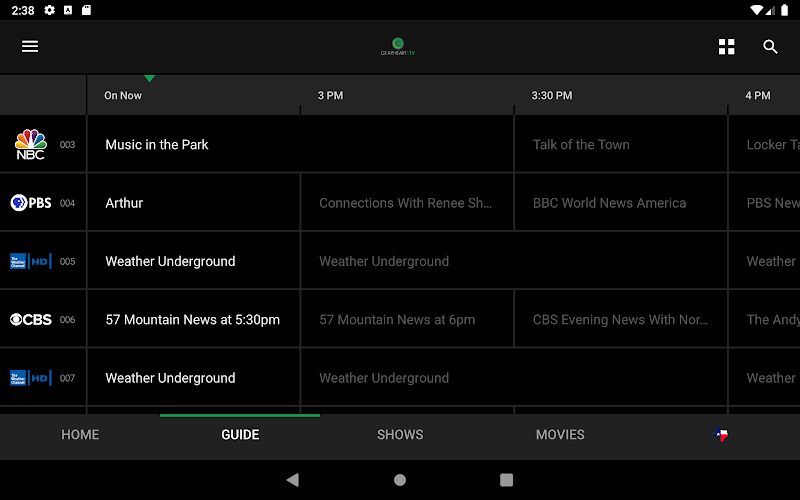The width and height of the screenshot is (800, 500).
Task: Select Weather Channel HD 007 logo
Action: point(31,378)
